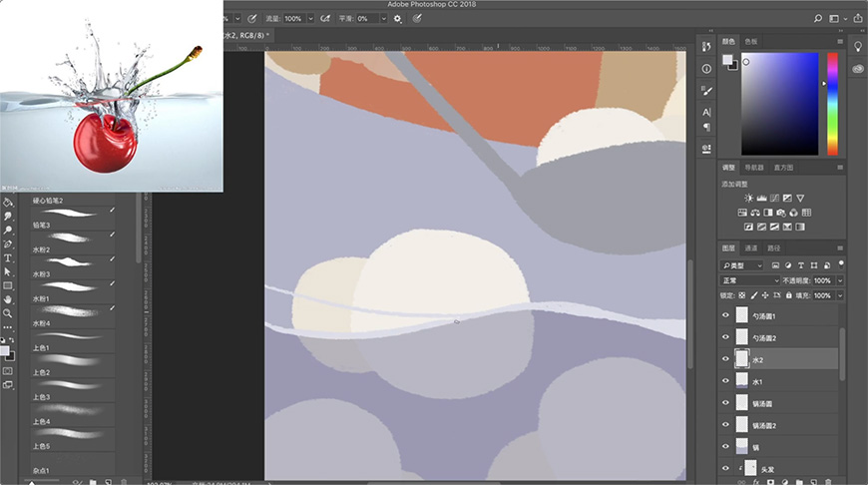Screen dimensions: 868x485
Task: Open the Color panel flyout menu
Action: click(x=840, y=42)
